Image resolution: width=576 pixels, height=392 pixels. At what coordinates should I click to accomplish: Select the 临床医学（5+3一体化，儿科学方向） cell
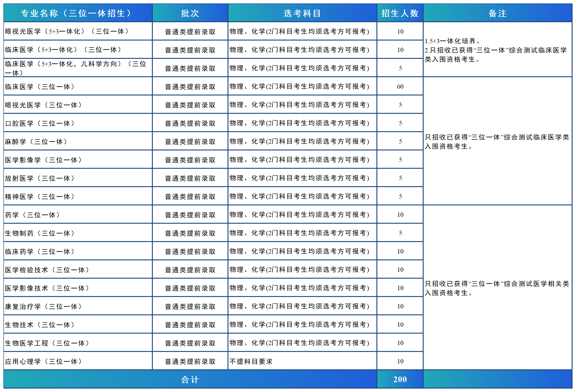pos(76,68)
